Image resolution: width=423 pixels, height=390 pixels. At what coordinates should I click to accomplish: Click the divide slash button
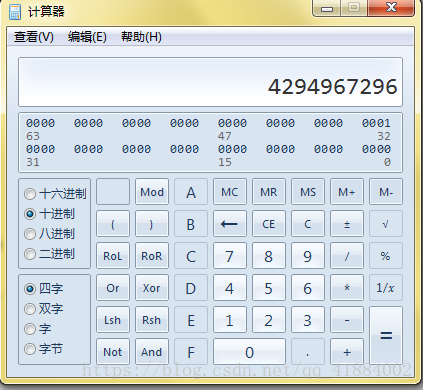(347, 256)
